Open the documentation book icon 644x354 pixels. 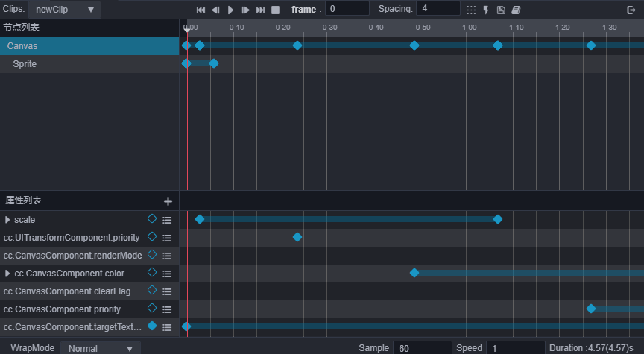pos(516,10)
